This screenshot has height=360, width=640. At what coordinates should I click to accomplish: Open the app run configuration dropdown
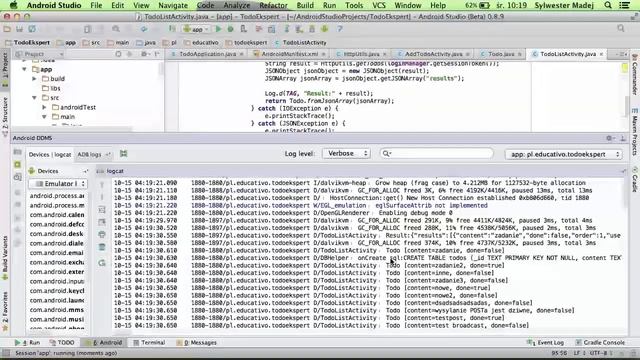196,29
